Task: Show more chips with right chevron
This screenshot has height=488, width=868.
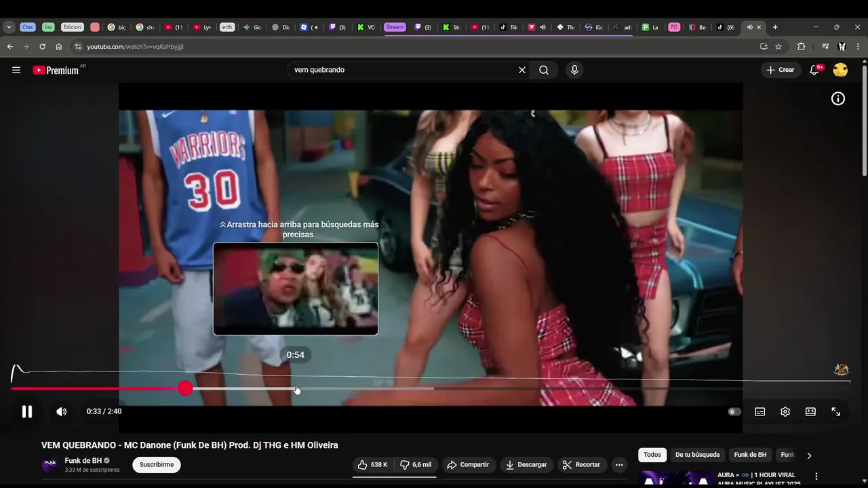Action: click(x=809, y=455)
